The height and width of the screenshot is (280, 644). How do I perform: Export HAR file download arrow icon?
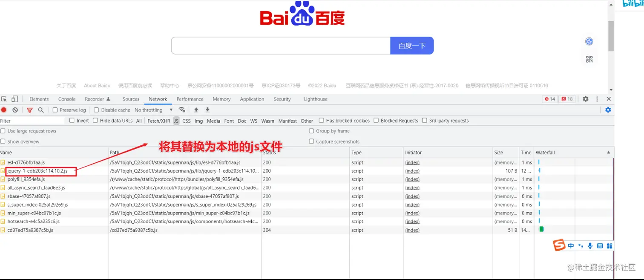[207, 110]
